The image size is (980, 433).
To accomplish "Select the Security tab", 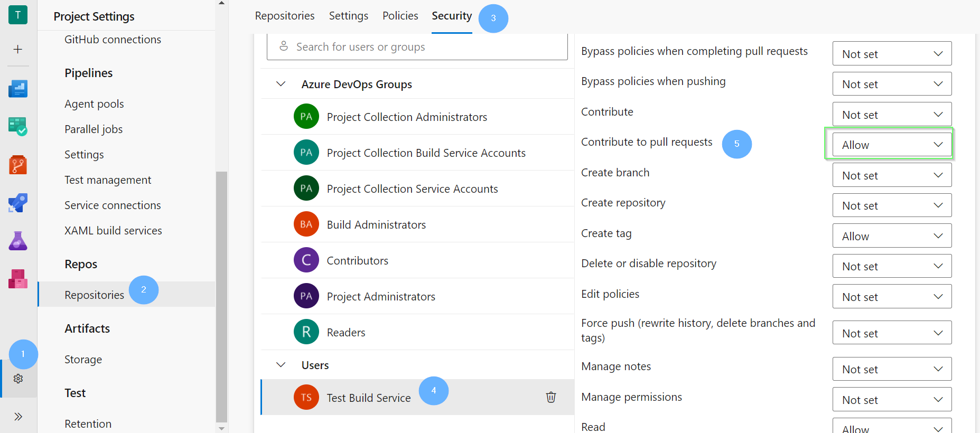I will click(452, 16).
